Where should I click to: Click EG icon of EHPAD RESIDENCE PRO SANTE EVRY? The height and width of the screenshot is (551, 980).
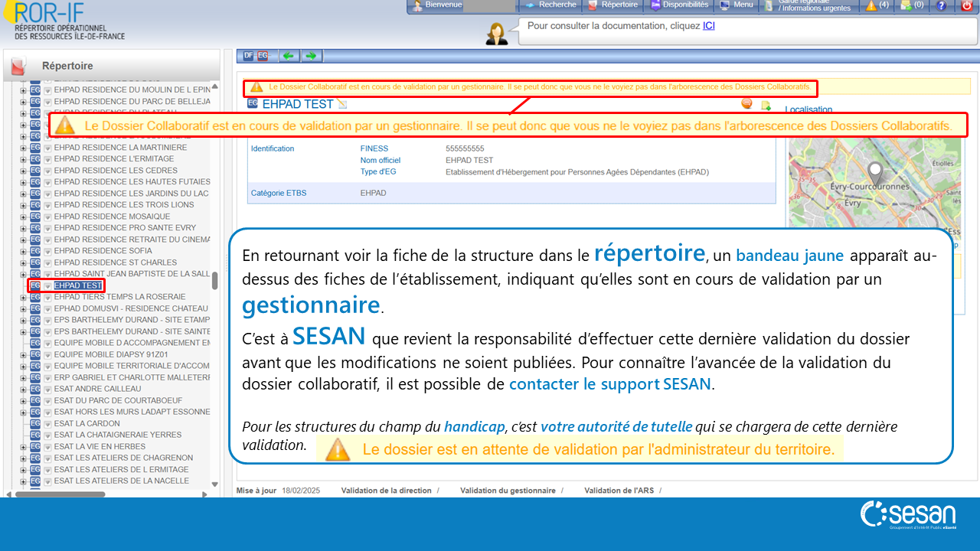[x=35, y=228]
